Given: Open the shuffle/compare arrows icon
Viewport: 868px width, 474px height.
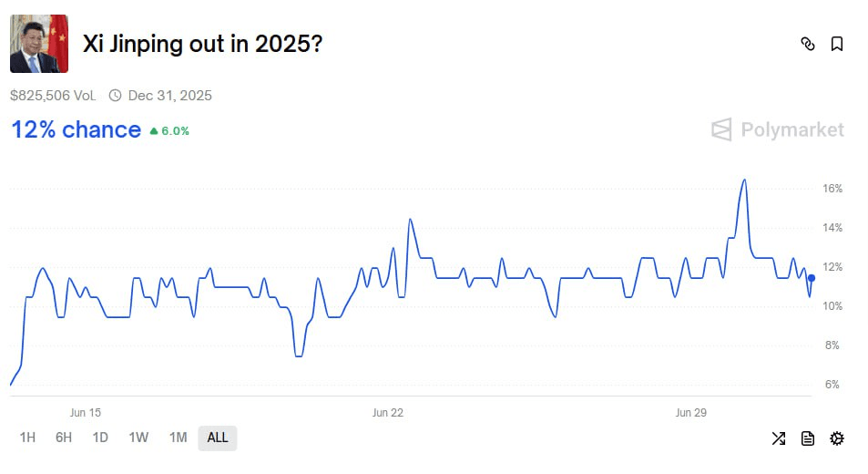Looking at the screenshot, I should tap(779, 438).
